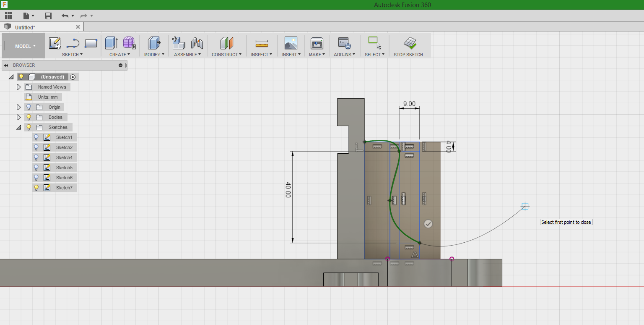Collapse the Sketches folder
644x325 pixels.
[18, 128]
